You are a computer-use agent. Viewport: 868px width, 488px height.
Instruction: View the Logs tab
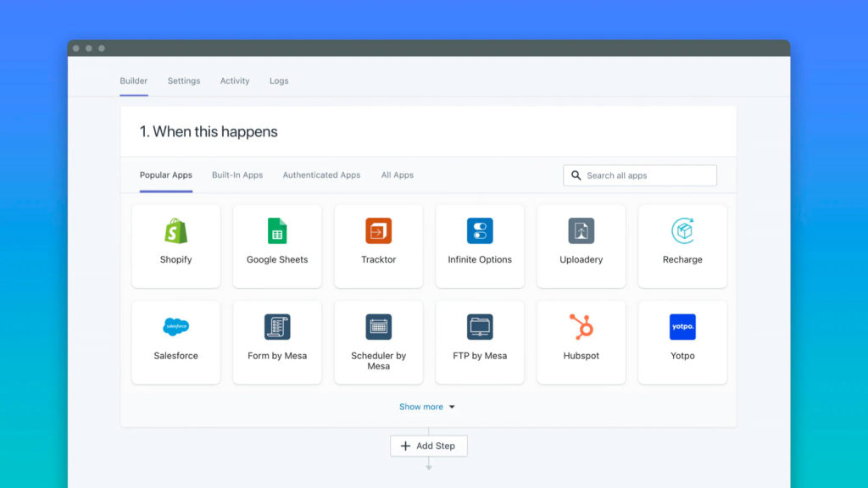279,80
